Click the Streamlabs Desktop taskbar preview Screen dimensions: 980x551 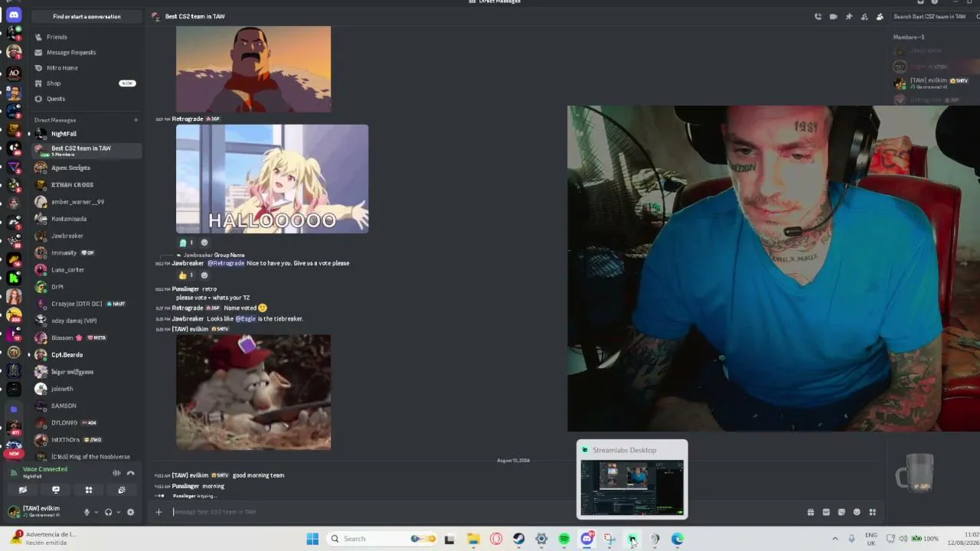(x=632, y=479)
